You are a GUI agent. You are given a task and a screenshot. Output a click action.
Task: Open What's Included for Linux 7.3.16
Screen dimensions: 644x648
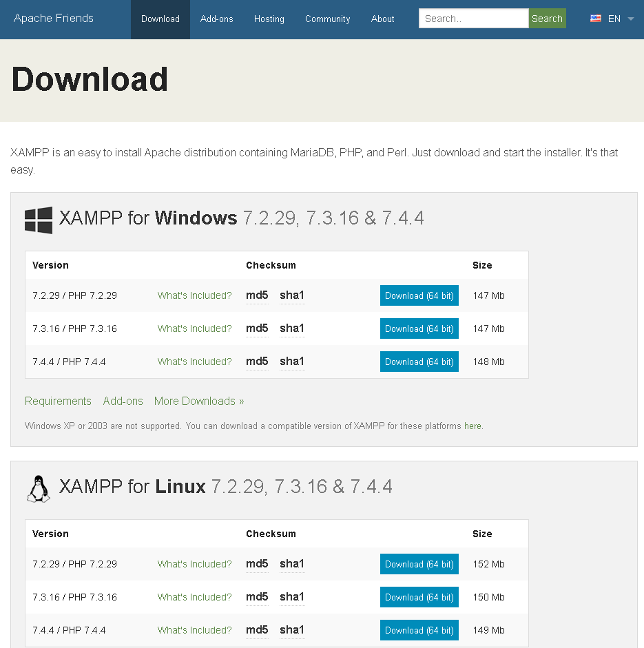(195, 597)
